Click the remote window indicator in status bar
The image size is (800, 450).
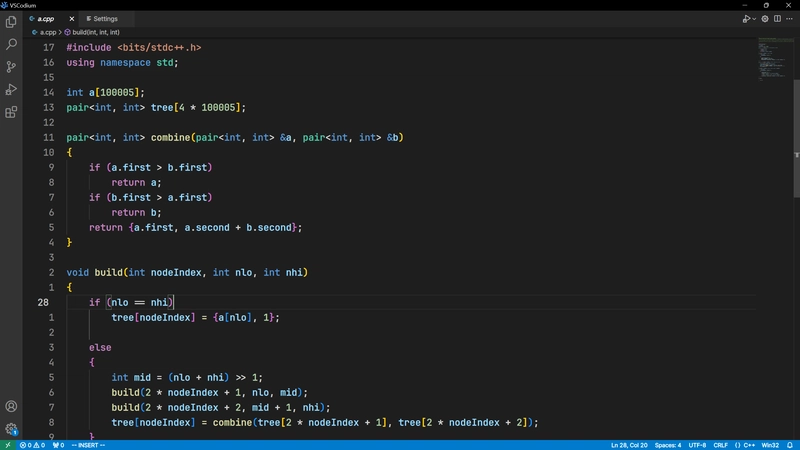(x=8, y=445)
